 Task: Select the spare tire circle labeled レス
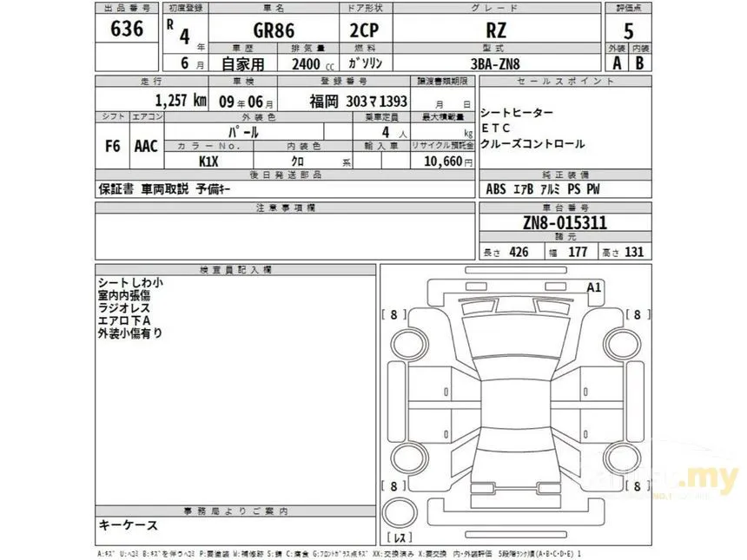tap(400, 514)
